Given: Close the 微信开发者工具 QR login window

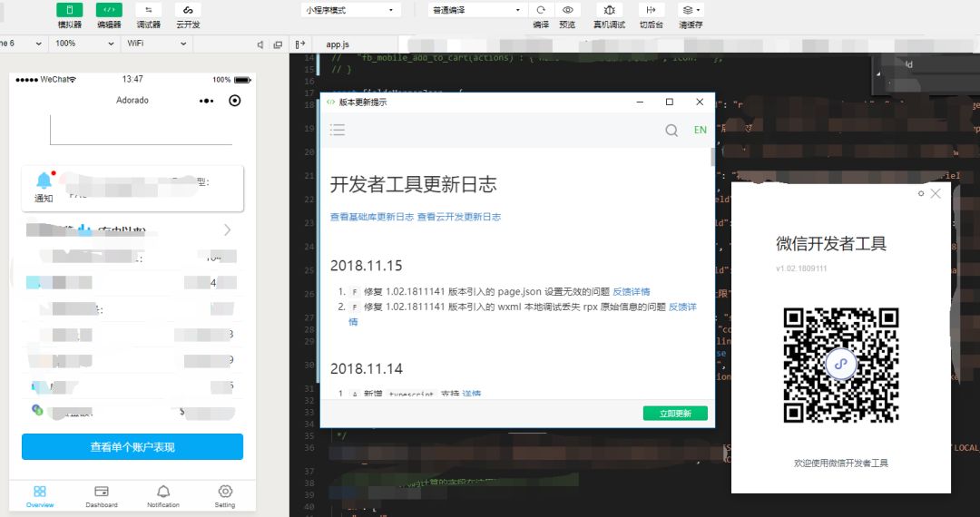Looking at the screenshot, I should (936, 193).
